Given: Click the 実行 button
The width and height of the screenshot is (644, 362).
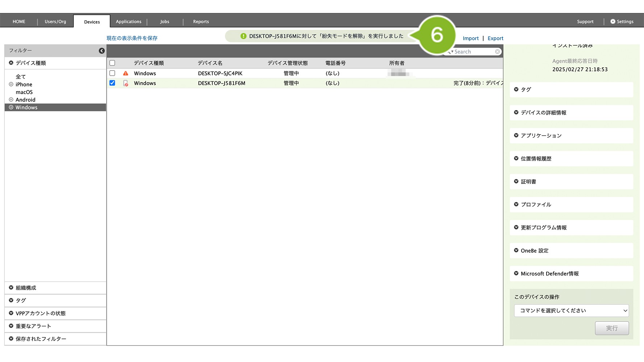Looking at the screenshot, I should (x=612, y=328).
